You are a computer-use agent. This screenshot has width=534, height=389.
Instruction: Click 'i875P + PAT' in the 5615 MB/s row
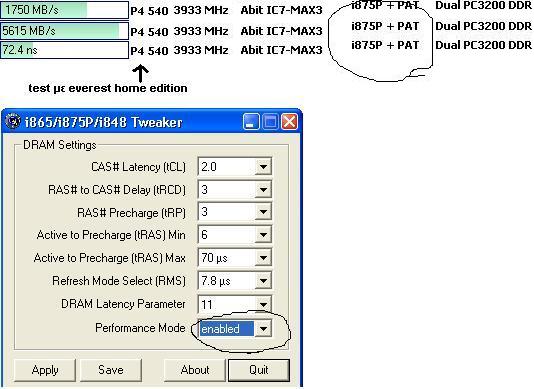pos(385,26)
